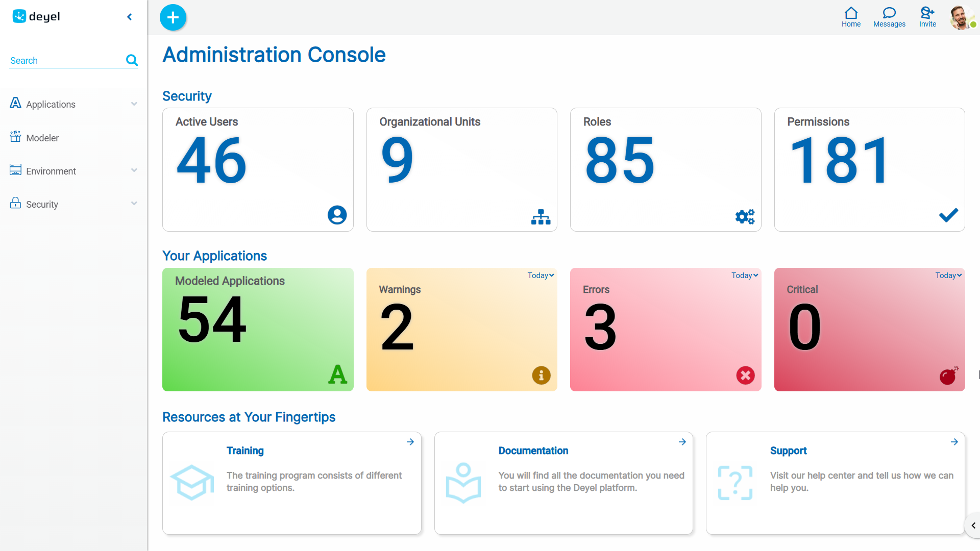Expand the Security menu chevron
Screen dimensions: 980x551
pyautogui.click(x=134, y=204)
